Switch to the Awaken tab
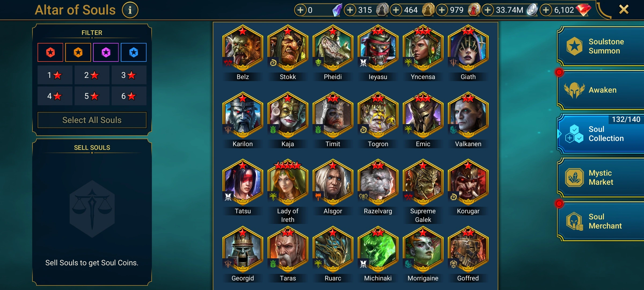 601,90
